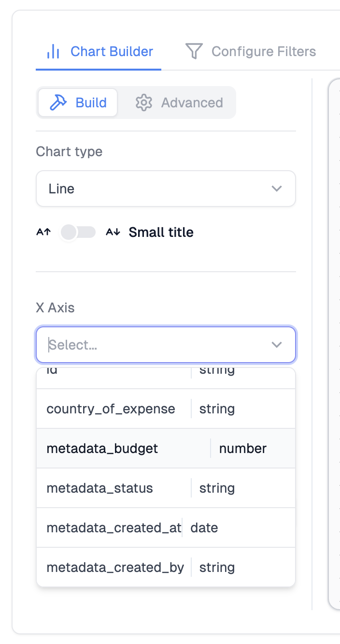The width and height of the screenshot is (340, 644).
Task: Activate Build mode
Action: click(x=77, y=102)
